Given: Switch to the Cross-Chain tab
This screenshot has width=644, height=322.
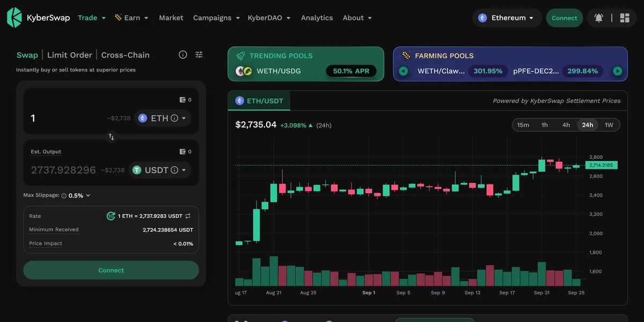Looking at the screenshot, I should click(x=126, y=55).
